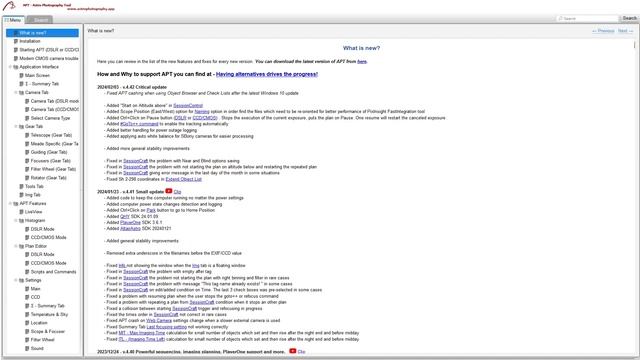Open the 'here' download link
This screenshot has width=640, height=360.
pyautogui.click(x=362, y=62)
